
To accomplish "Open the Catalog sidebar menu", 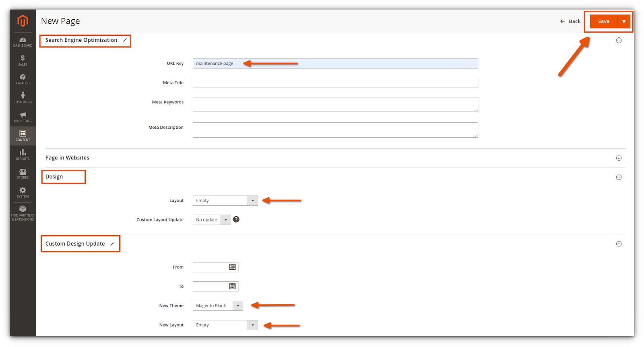I will click(x=23, y=79).
